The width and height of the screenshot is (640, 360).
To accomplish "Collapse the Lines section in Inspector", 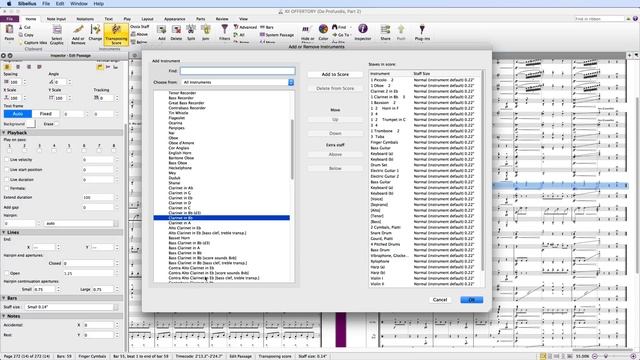I will pyautogui.click(x=4, y=232).
